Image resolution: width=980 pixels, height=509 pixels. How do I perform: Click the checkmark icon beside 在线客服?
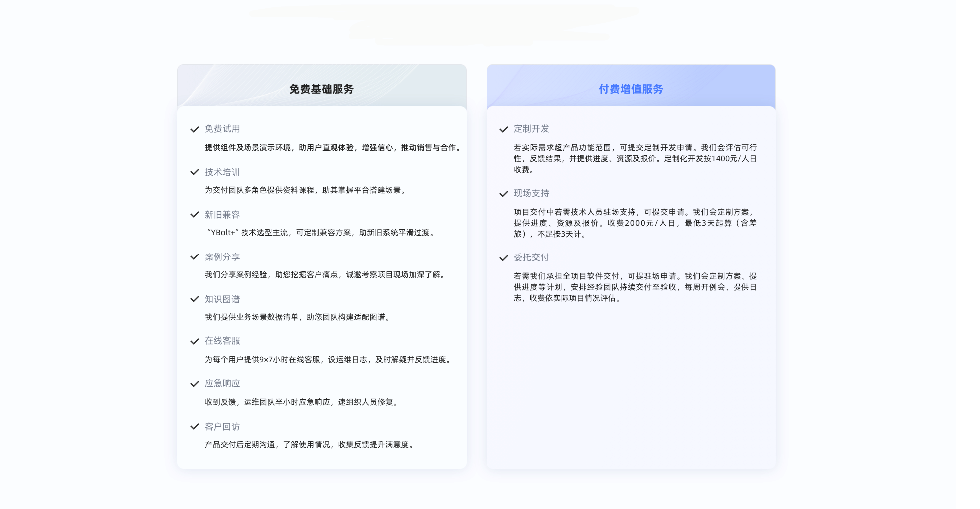[x=195, y=341]
